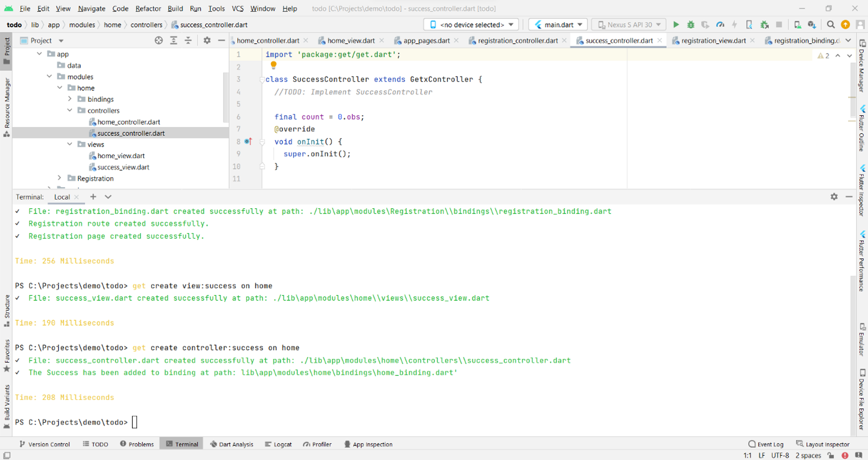The width and height of the screenshot is (868, 460).
Task: Open the Event Log
Action: pos(766,444)
